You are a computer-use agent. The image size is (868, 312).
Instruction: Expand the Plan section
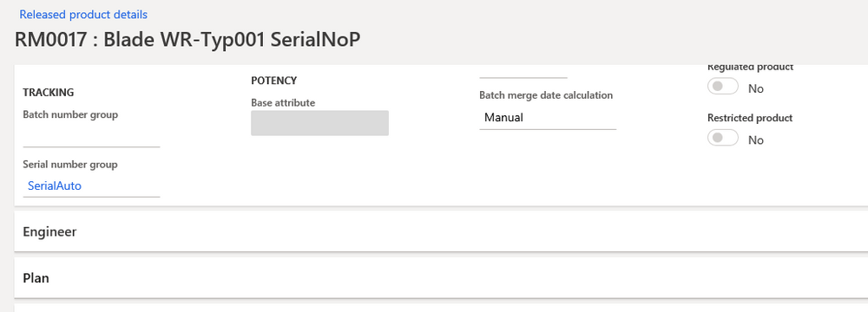441,277
